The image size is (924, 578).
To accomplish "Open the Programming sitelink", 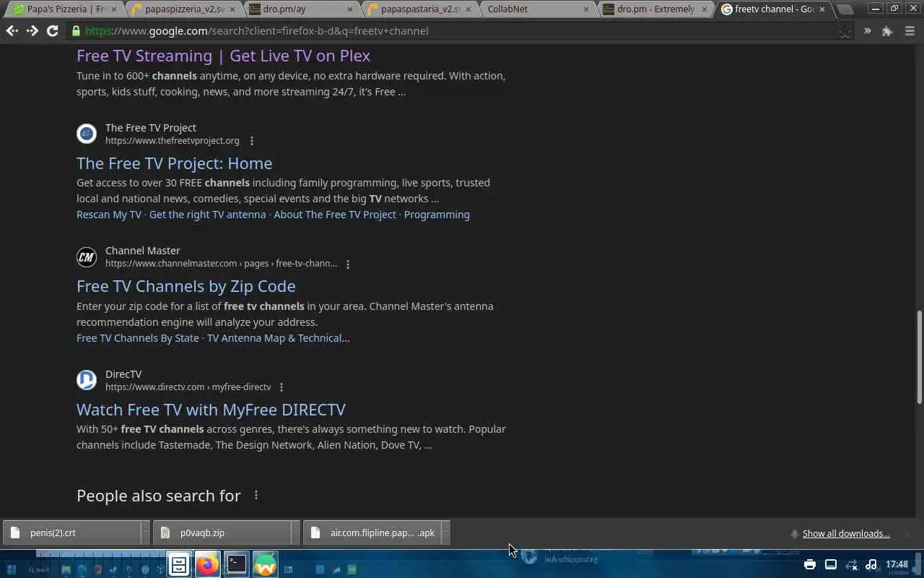I will pos(437,215).
